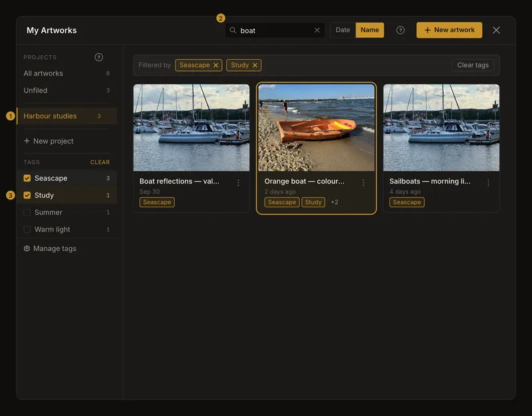
Task: Click the 'Orange boat — colour...' title
Action: pyautogui.click(x=305, y=181)
